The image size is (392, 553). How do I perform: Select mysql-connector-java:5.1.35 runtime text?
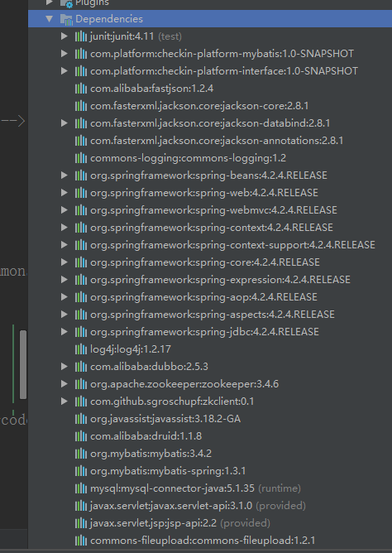click(x=195, y=488)
